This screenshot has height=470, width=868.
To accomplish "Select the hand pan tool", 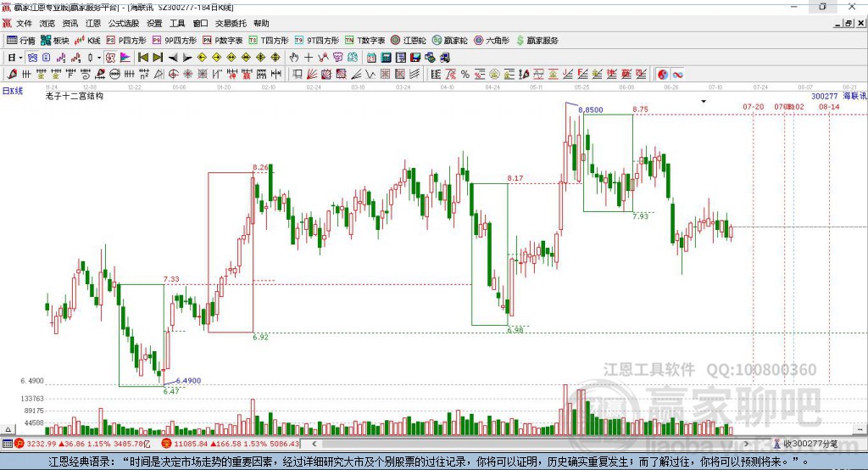I will click(294, 58).
